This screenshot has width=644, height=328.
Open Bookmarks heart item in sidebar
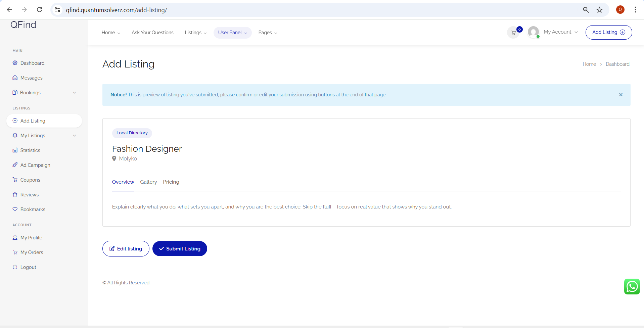tap(33, 209)
